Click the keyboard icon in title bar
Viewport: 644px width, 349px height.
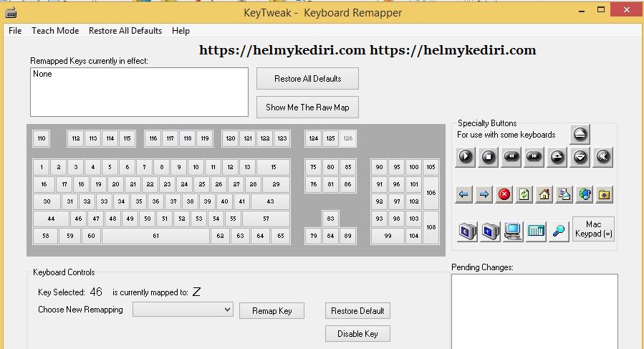(x=11, y=13)
